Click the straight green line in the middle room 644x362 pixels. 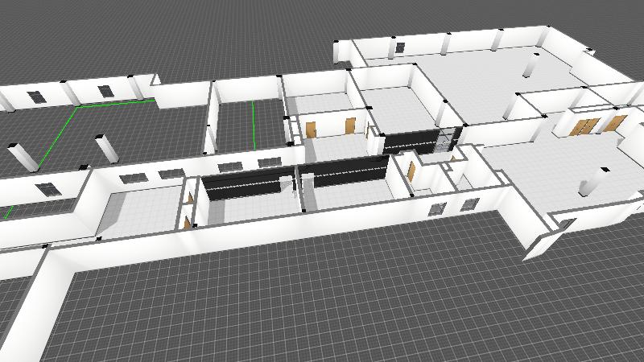pyautogui.click(x=253, y=125)
